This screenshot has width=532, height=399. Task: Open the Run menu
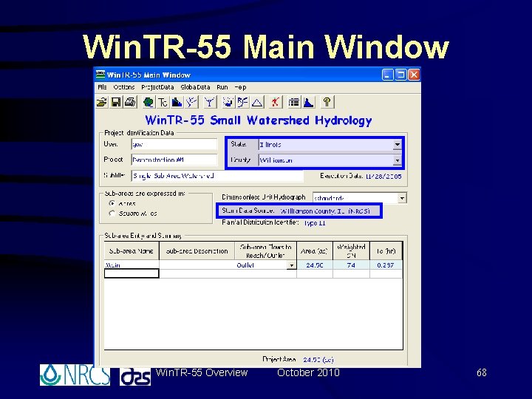coord(222,87)
